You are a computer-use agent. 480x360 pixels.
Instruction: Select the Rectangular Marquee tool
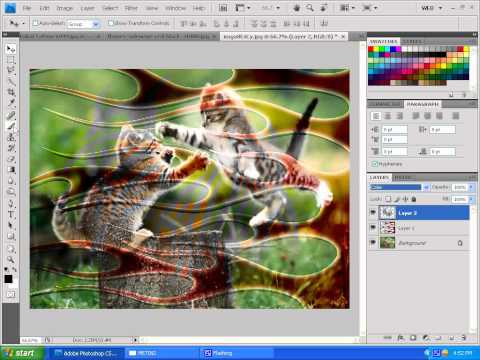[11, 60]
